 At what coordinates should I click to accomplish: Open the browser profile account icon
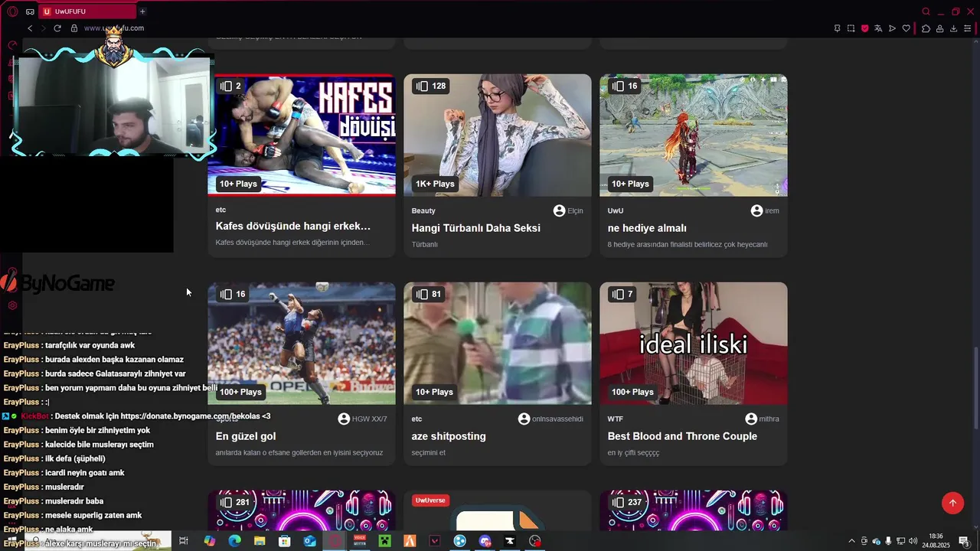[x=939, y=28]
